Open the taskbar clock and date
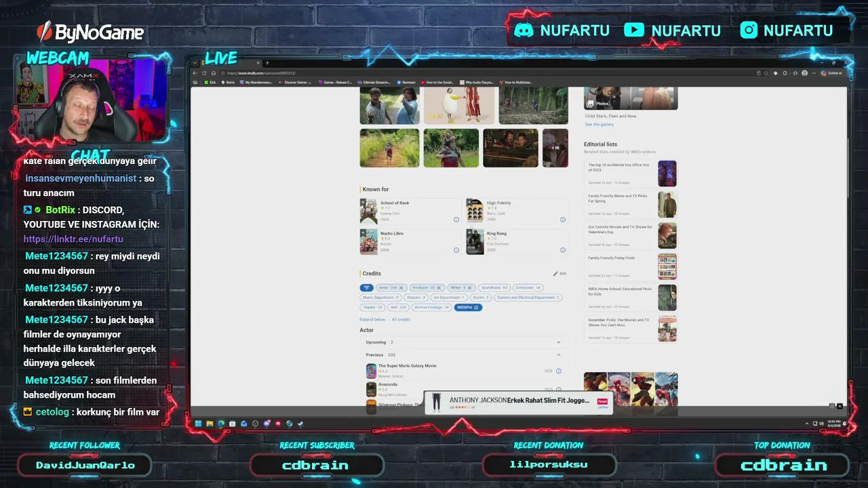868x488 pixels. (833, 423)
